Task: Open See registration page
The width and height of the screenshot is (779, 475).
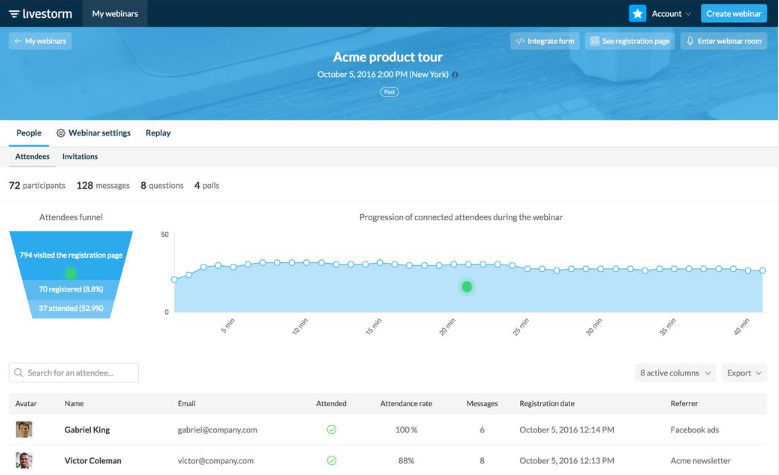Action: (x=629, y=41)
